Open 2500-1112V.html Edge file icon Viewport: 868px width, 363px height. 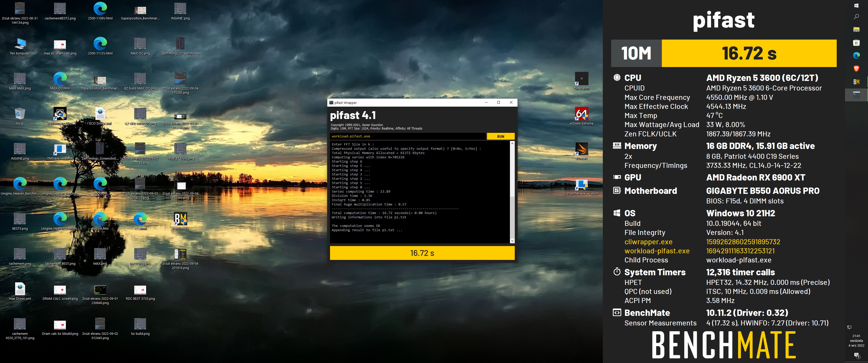(100, 46)
